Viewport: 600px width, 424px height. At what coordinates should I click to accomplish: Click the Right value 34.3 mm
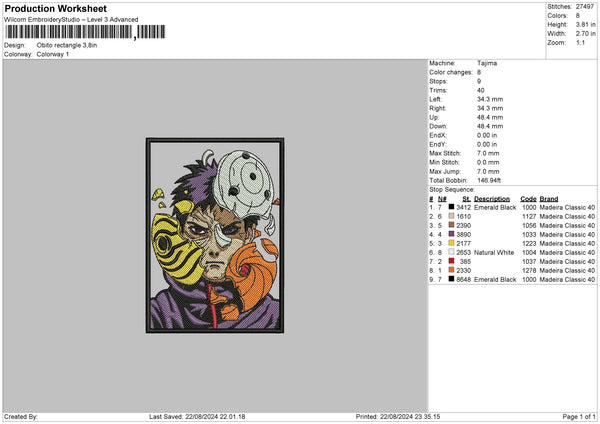pyautogui.click(x=490, y=108)
